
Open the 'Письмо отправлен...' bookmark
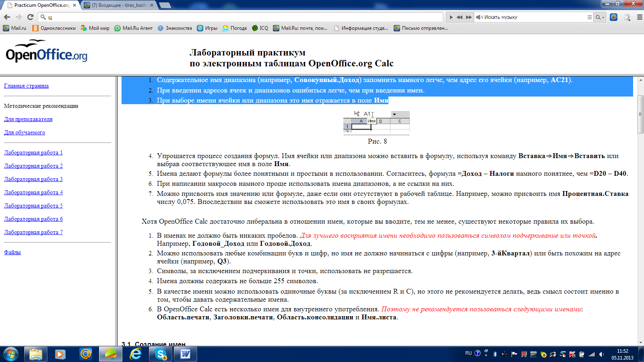[x=421, y=28]
